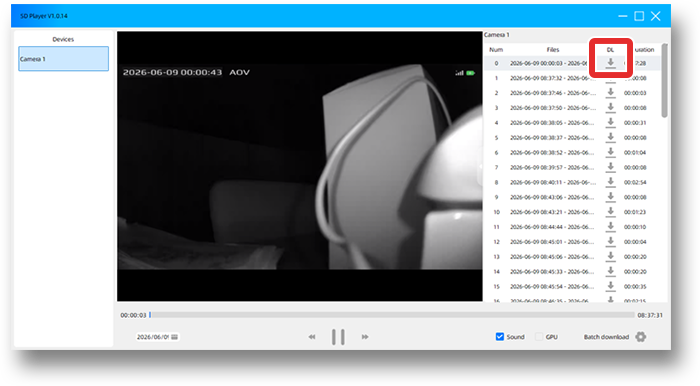
Task: Download recording number 0
Action: point(610,63)
